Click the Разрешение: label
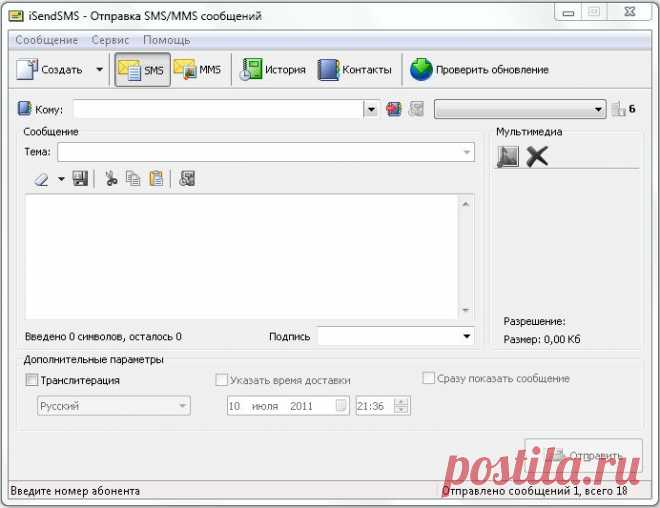Screen dimensions: 660x508 click(534, 322)
